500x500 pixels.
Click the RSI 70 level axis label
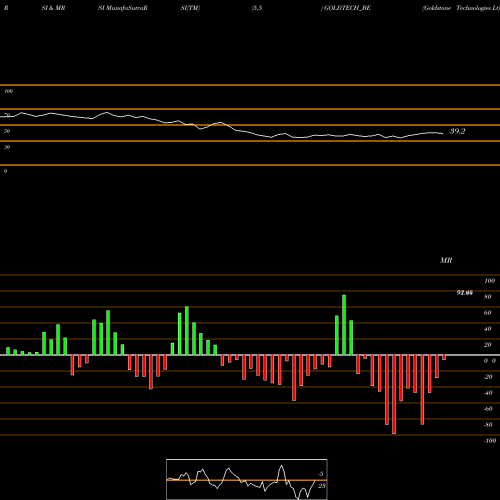point(7,115)
